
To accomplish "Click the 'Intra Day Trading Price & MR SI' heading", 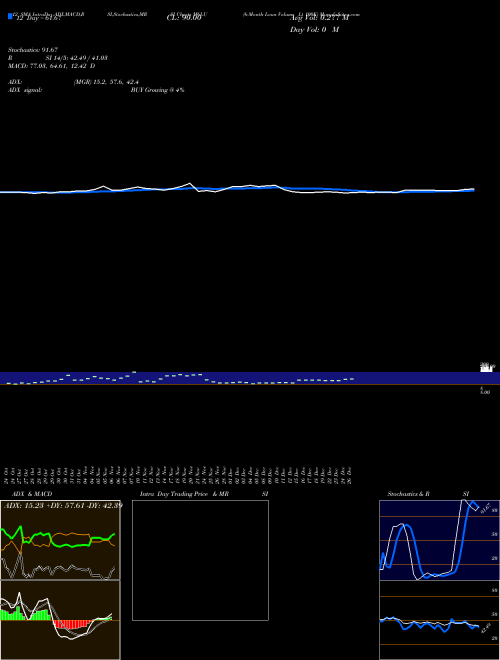I will (x=204, y=494).
